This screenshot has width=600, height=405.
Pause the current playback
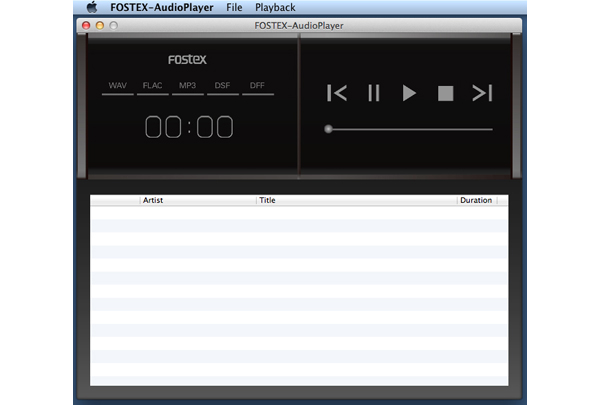[373, 93]
